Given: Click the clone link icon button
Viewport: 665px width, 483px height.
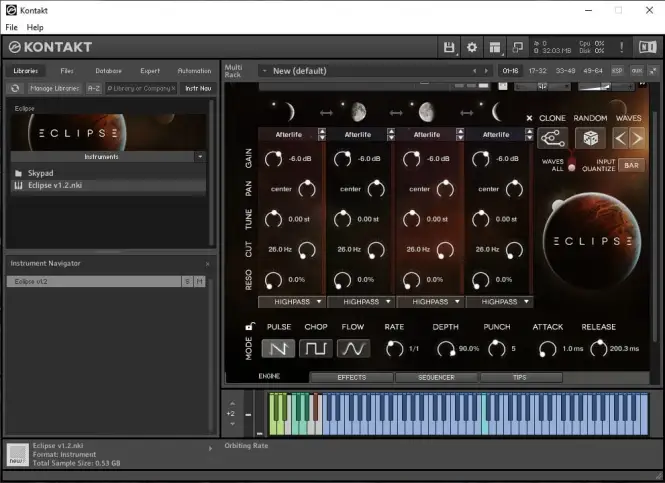Looking at the screenshot, I should click(x=553, y=138).
